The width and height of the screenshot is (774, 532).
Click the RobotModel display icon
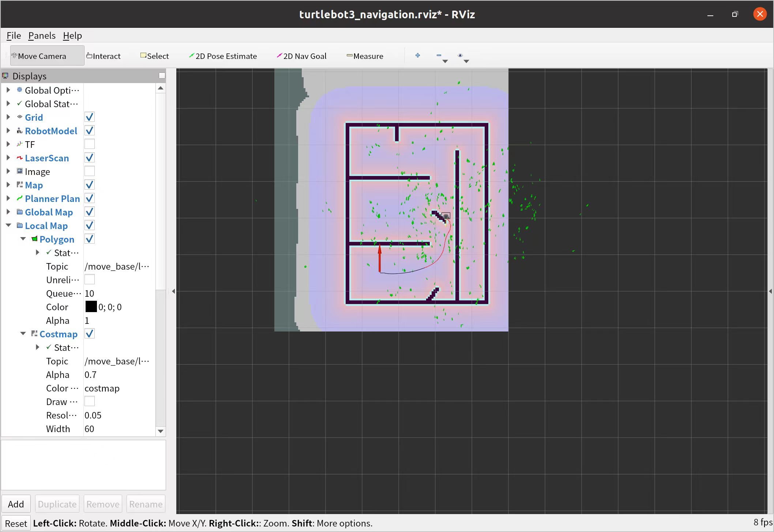coord(20,131)
